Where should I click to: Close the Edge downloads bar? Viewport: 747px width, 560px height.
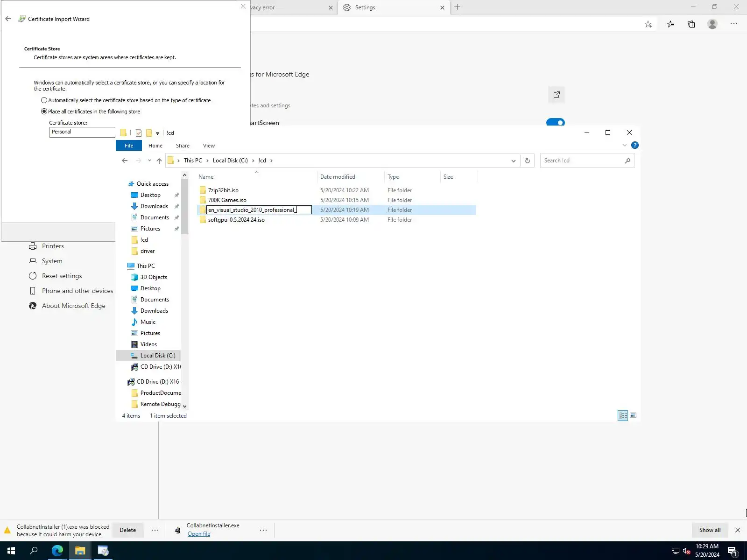click(x=738, y=530)
